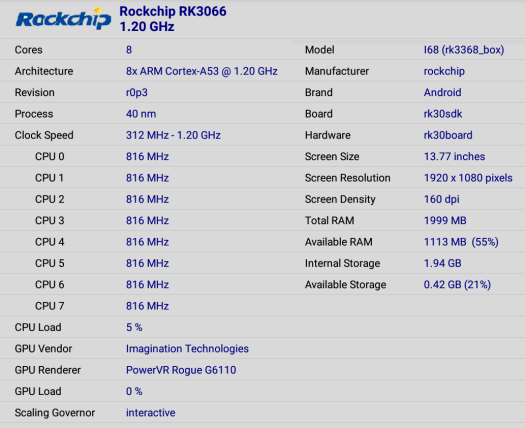This screenshot has height=428, width=525.
Task: Select the Revision r0p3 row
Action: tap(147, 92)
